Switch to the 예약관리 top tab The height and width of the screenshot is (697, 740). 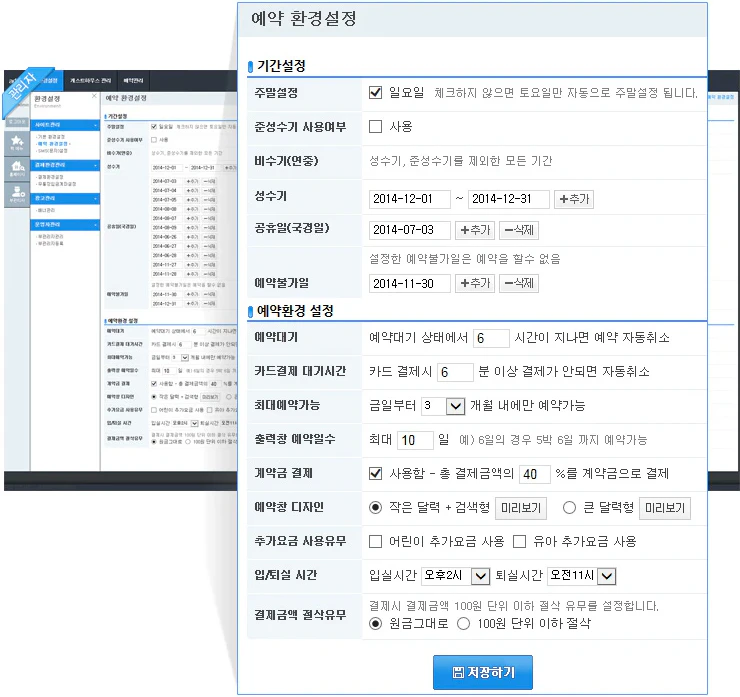pos(133,81)
